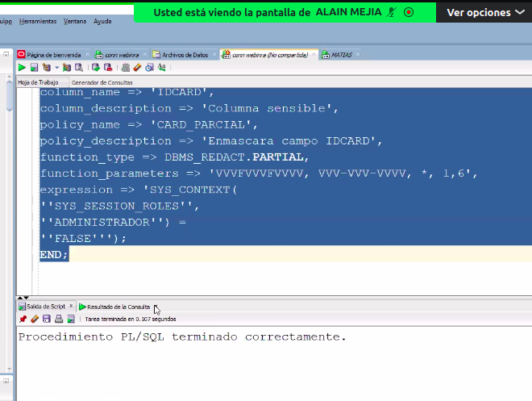The height and width of the screenshot is (401, 532).
Task: Expand the Ver opciones dropdown
Action: coord(484,12)
